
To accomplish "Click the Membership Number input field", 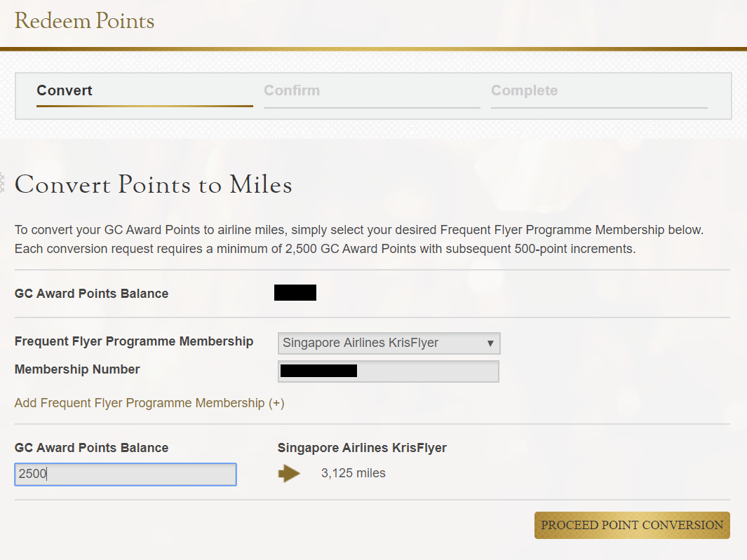I will click(x=389, y=371).
